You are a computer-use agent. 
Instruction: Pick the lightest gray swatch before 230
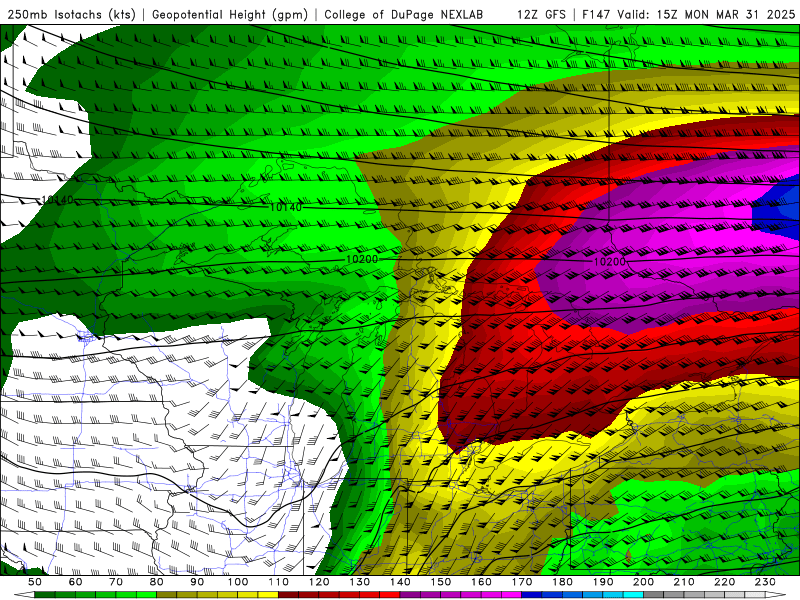(755, 594)
